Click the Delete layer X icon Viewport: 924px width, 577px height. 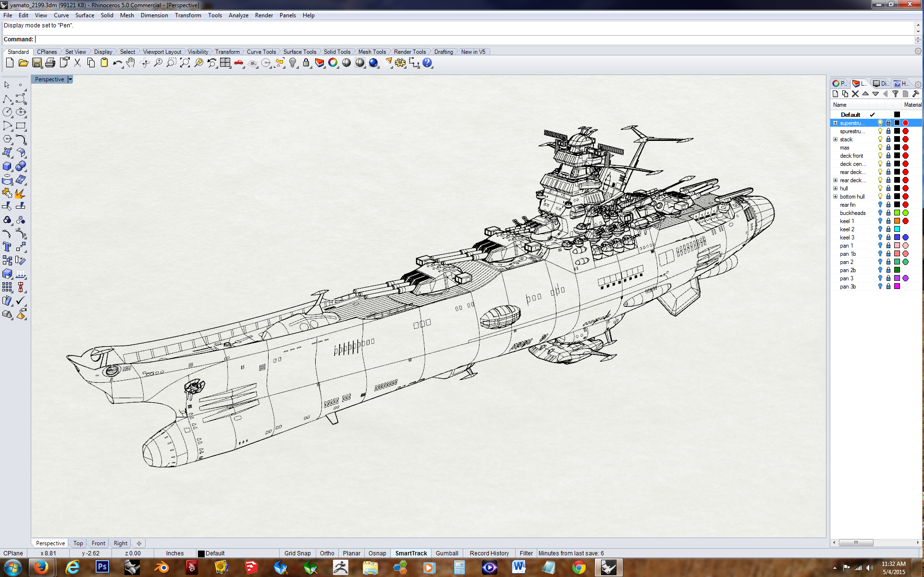click(855, 94)
